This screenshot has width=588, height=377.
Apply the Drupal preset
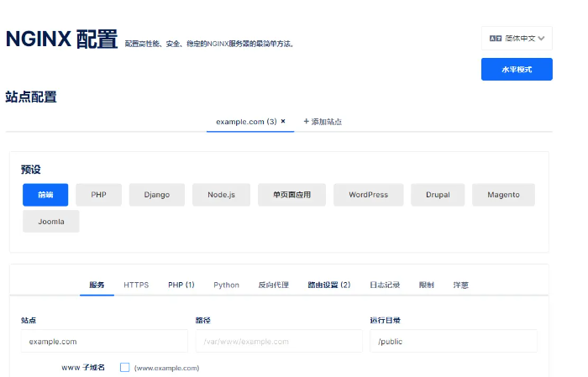coord(438,195)
